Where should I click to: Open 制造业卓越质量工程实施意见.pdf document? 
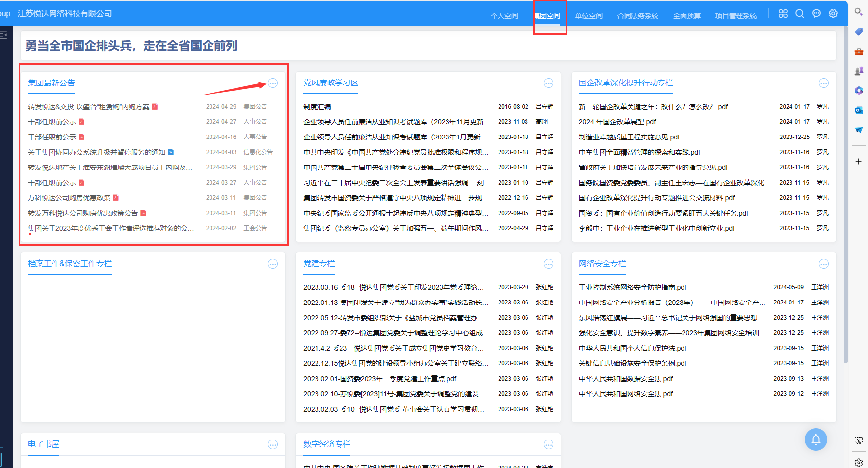point(629,137)
